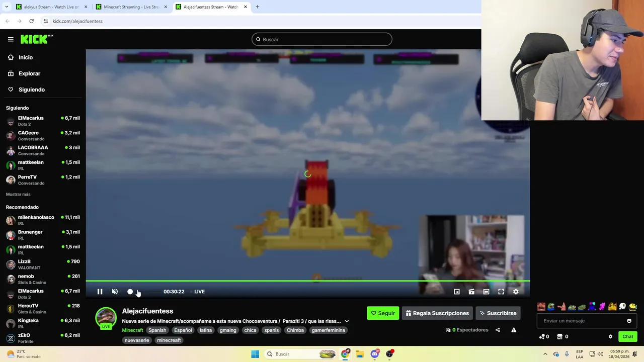
Task: Open emoji picker in chat box
Action: [629, 321]
